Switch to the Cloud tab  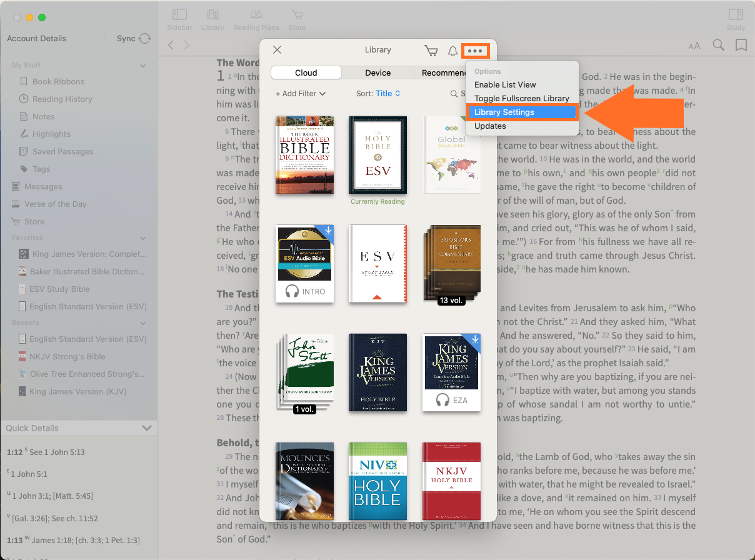point(306,72)
